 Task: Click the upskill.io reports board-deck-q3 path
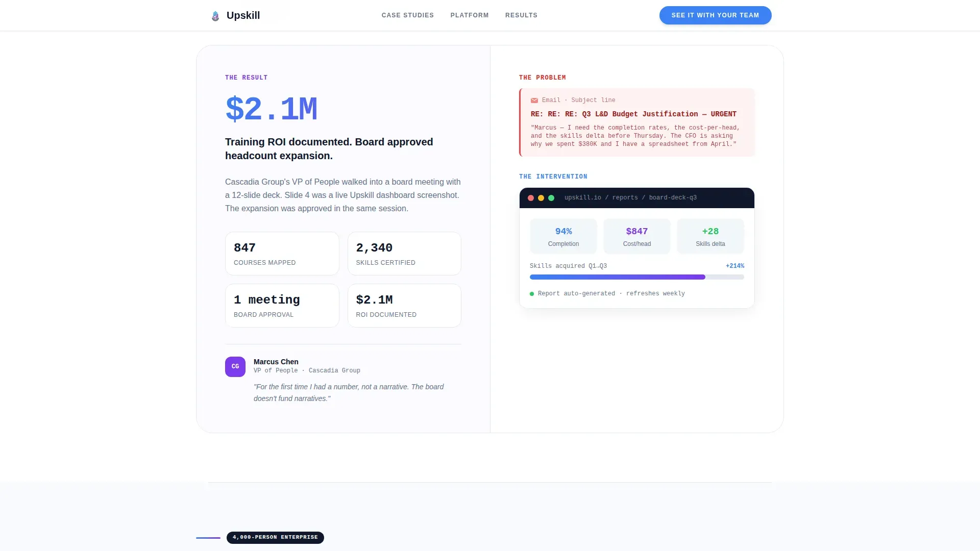pyautogui.click(x=630, y=198)
